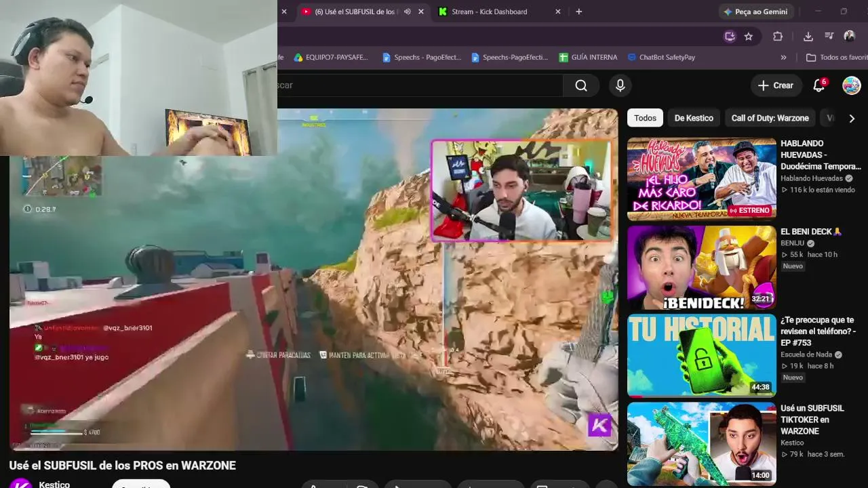Open a new browser tab
Image resolution: width=868 pixels, height=488 pixels.
coord(578,12)
